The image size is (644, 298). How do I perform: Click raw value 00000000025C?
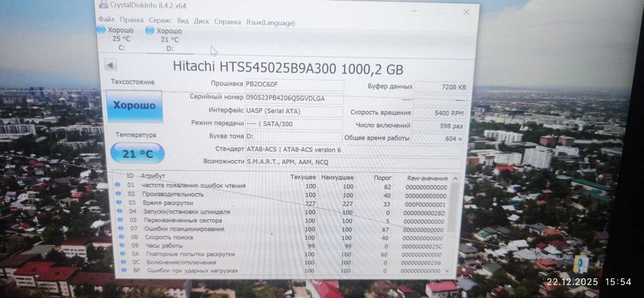coord(422,246)
